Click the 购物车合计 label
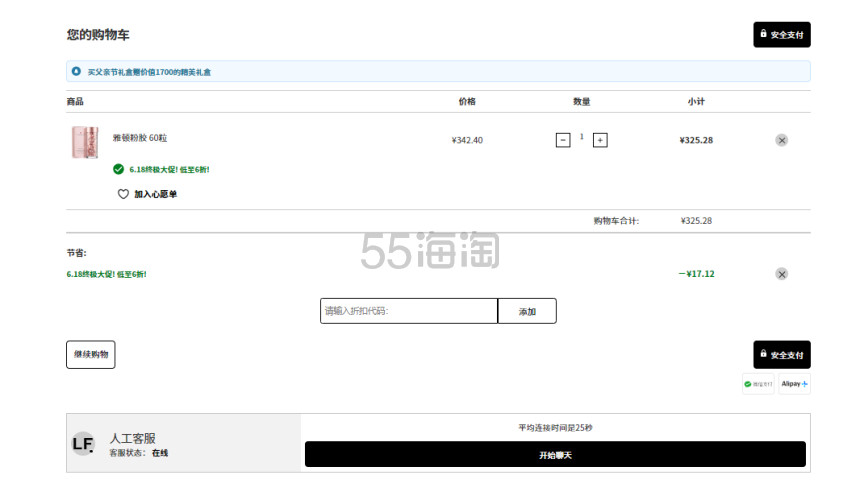The height and width of the screenshot is (500, 860). pos(616,221)
